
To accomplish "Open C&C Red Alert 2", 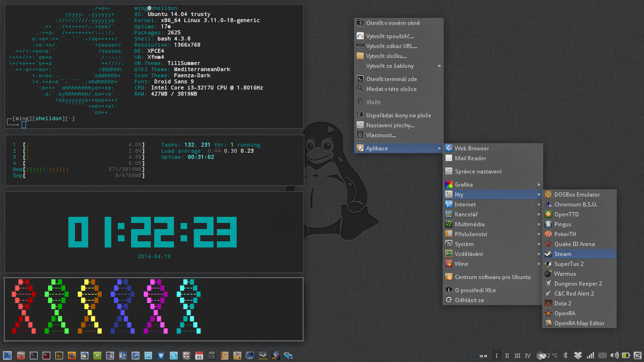I will click(579, 293).
